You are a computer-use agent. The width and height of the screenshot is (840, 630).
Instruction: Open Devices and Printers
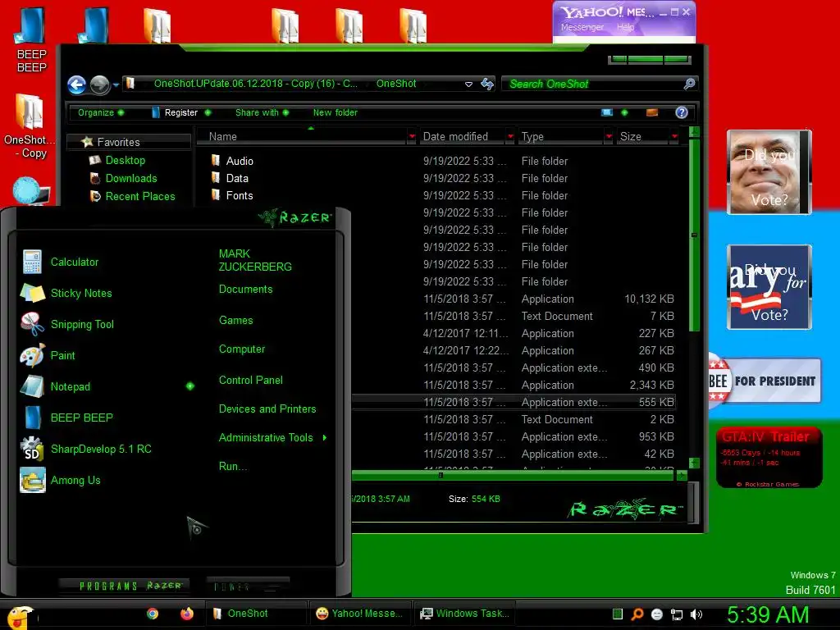click(267, 409)
